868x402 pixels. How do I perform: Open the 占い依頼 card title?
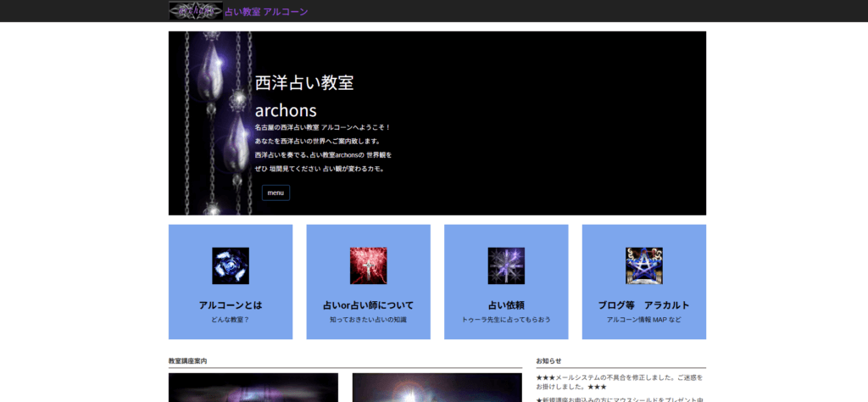click(x=506, y=305)
